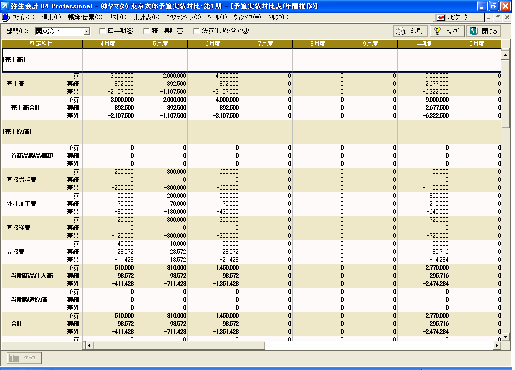This screenshot has height=370, width=515.
Task: Click the top section row label cell
Action: pyautogui.click(x=42, y=60)
